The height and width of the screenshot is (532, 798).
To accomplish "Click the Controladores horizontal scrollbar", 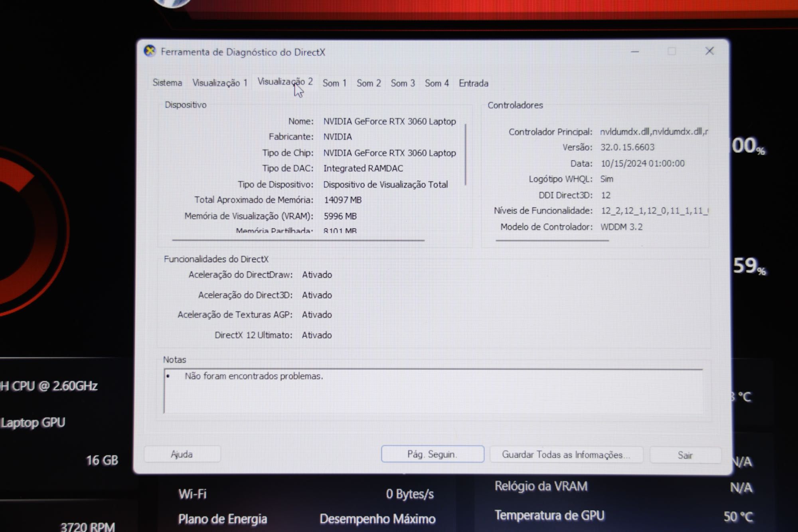I will tap(552, 240).
